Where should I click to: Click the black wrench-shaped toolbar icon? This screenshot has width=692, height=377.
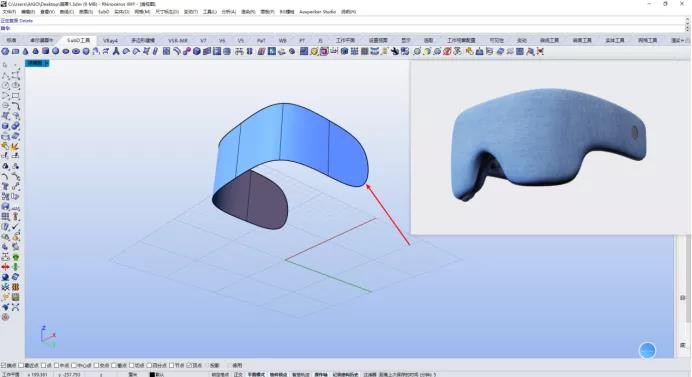click(x=395, y=51)
